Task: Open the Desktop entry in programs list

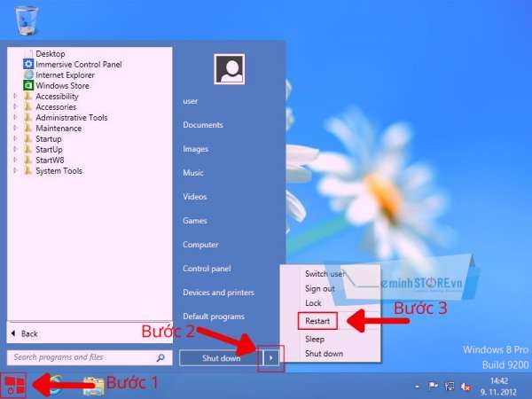Action: tap(51, 53)
